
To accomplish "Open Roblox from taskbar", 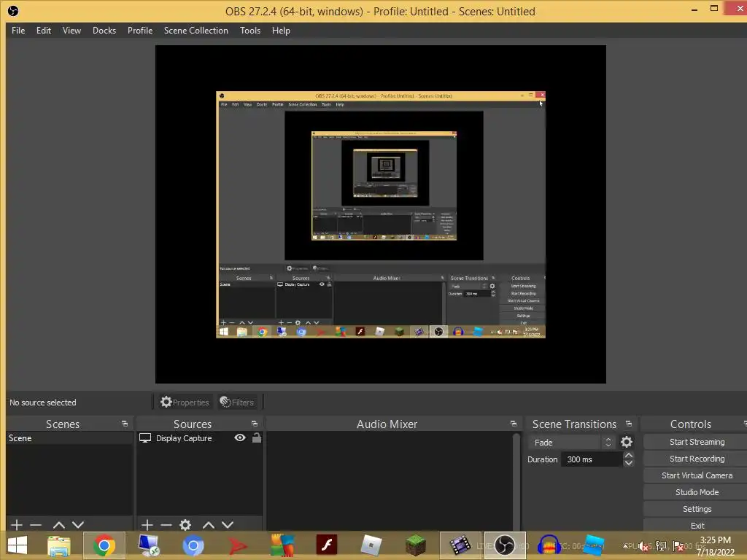I will (x=371, y=545).
